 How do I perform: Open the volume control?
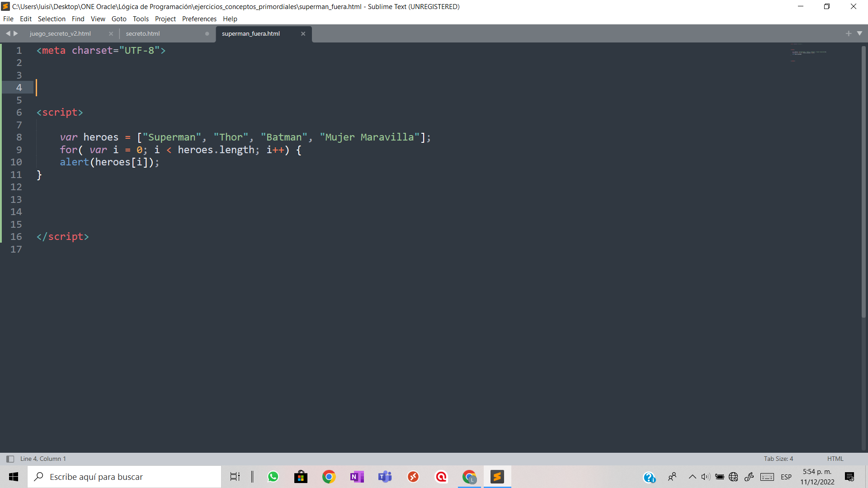click(706, 477)
